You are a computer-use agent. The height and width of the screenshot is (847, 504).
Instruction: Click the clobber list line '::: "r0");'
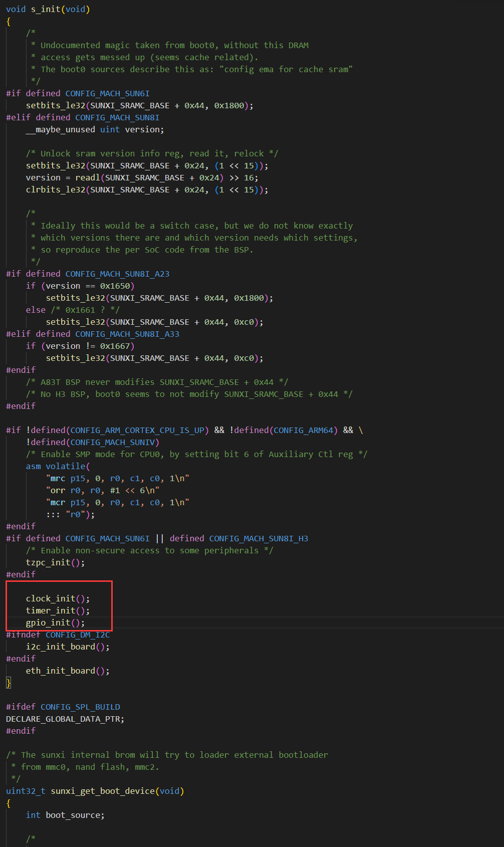tap(70, 514)
